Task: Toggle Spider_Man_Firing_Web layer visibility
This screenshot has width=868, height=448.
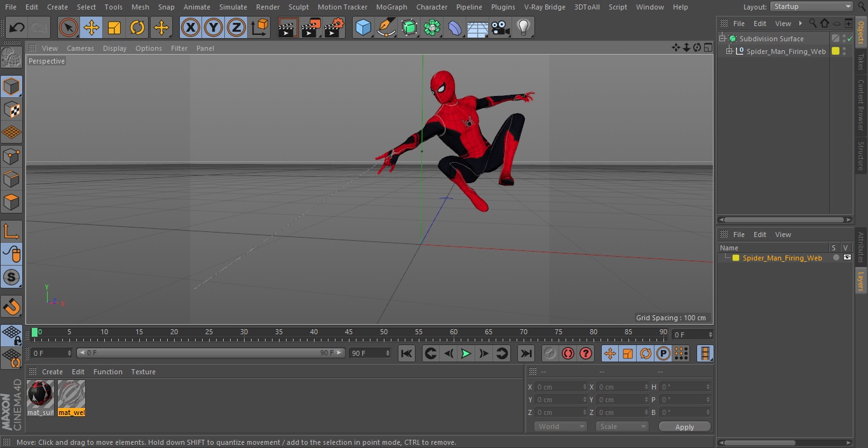Action: point(847,258)
